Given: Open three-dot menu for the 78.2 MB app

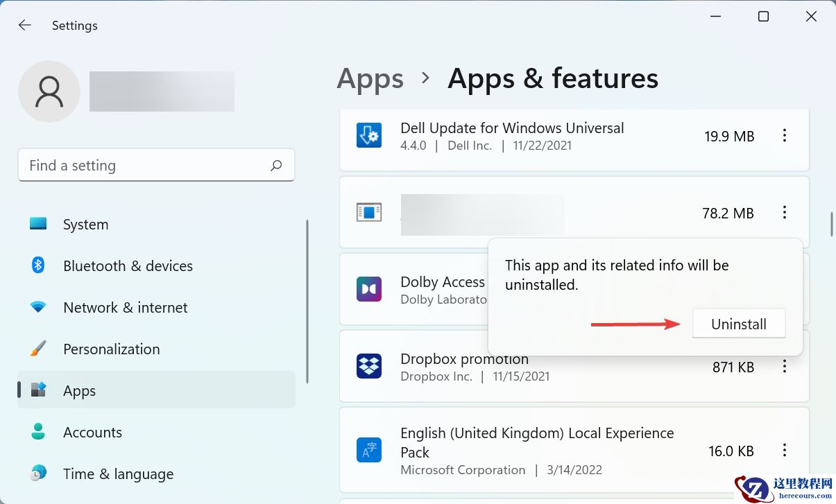Looking at the screenshot, I should point(785,213).
